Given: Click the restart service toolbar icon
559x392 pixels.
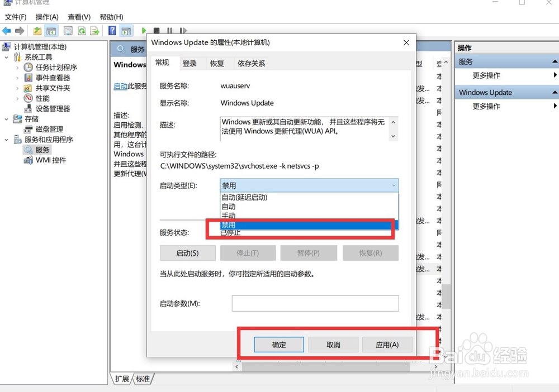Looking at the screenshot, I should [183, 31].
